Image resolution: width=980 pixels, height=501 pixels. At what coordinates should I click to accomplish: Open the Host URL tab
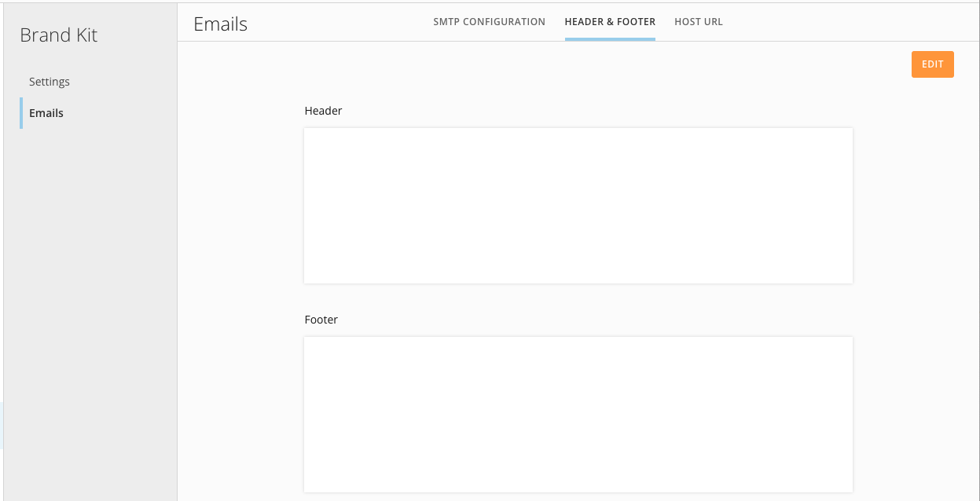coord(698,21)
